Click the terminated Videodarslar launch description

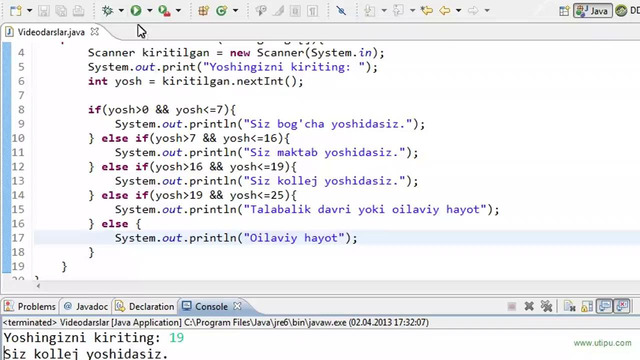tap(216, 322)
